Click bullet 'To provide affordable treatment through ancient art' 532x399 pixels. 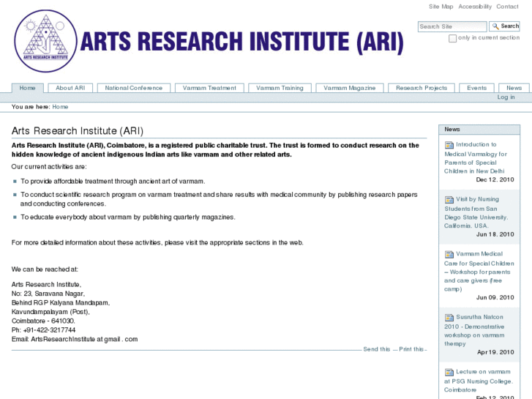(x=113, y=182)
